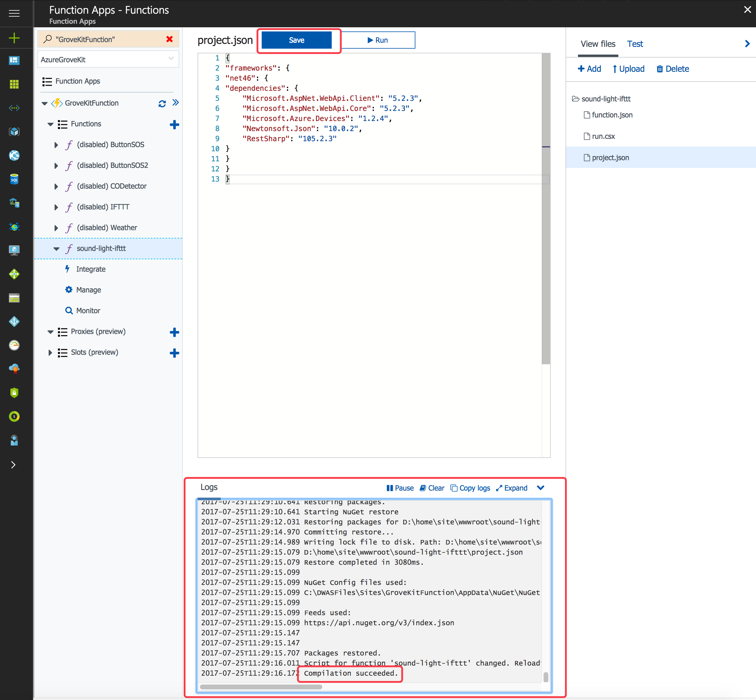Pause the streaming logs
The height and width of the screenshot is (700, 756).
[x=400, y=488]
